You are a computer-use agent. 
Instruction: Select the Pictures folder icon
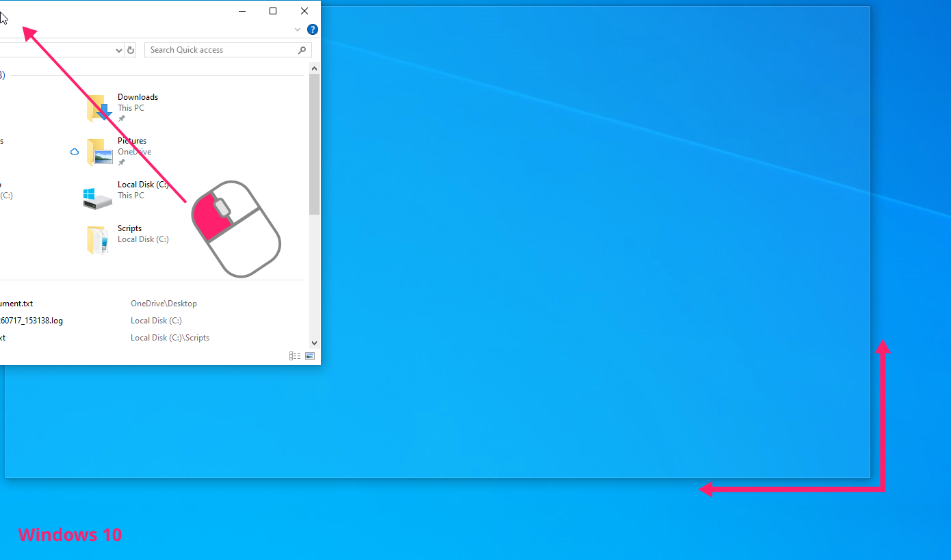click(x=99, y=152)
